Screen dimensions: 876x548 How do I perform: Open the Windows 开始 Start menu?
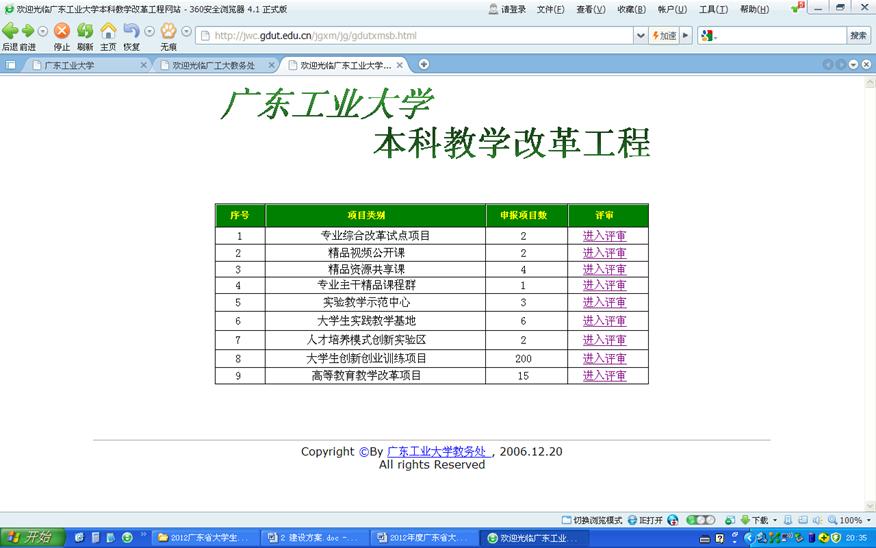(x=32, y=538)
